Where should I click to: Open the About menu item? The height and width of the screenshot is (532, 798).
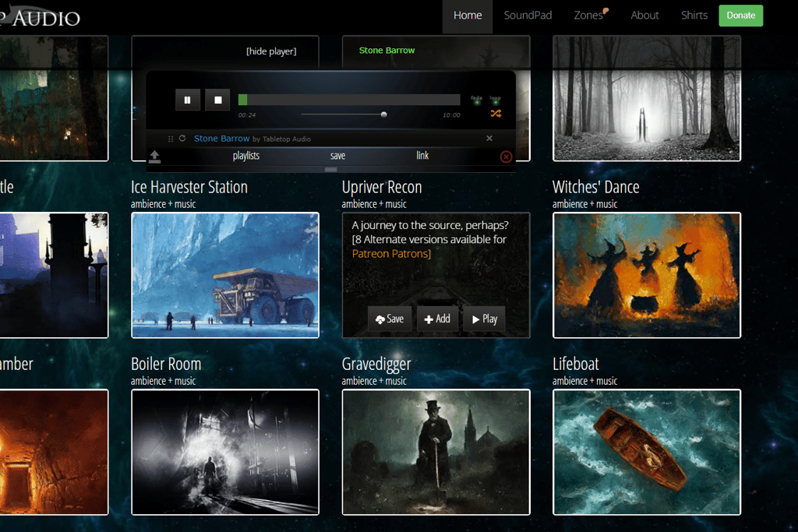pos(644,16)
